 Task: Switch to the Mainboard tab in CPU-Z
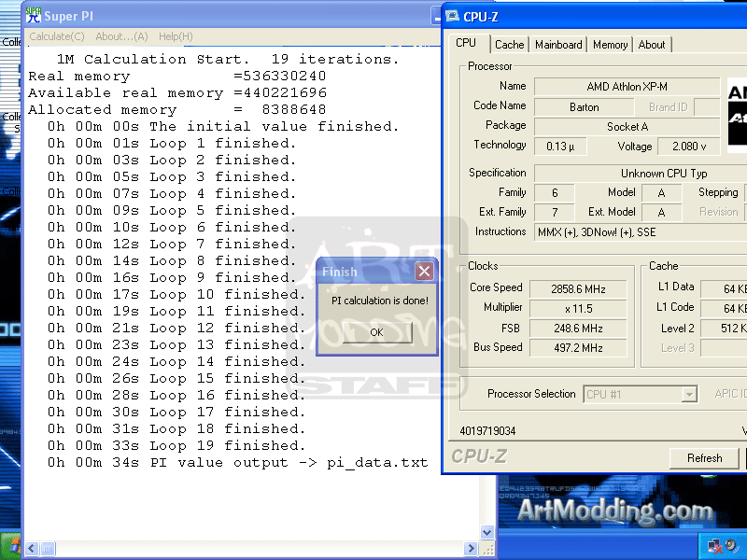tap(558, 45)
